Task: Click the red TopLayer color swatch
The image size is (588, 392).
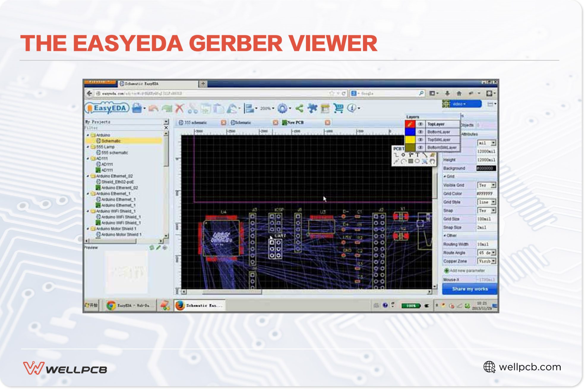Action: click(x=410, y=124)
